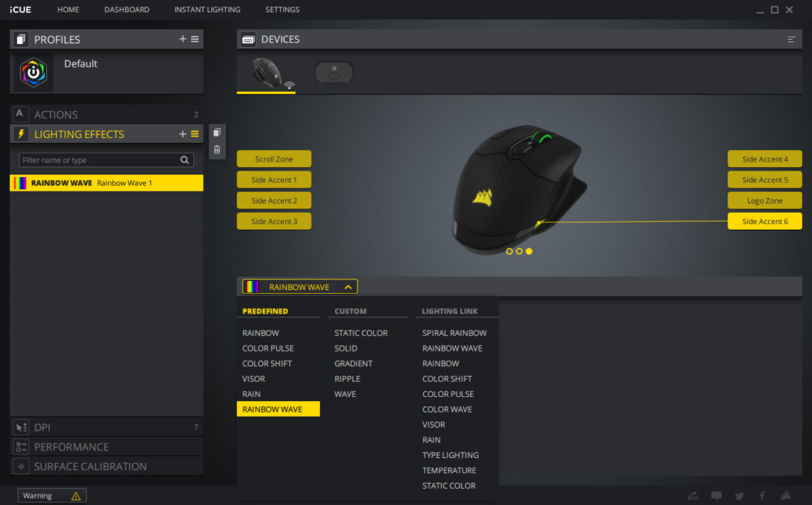
Task: Select Side Accent 6 zone
Action: pyautogui.click(x=765, y=221)
